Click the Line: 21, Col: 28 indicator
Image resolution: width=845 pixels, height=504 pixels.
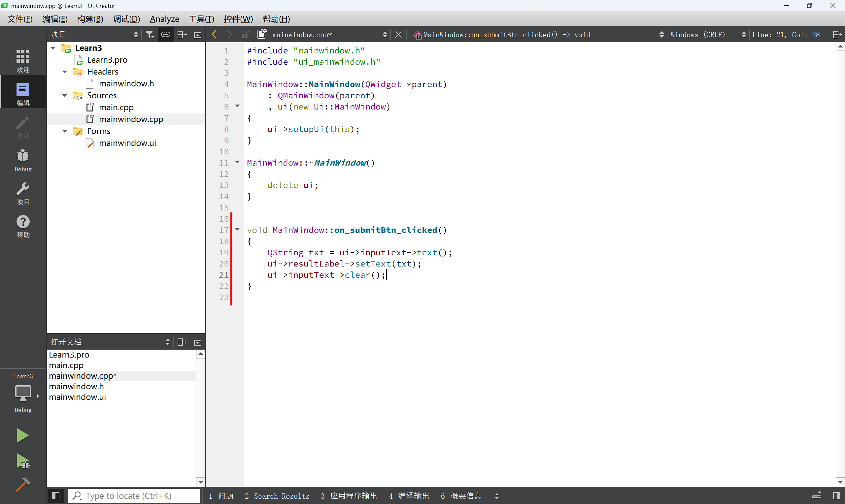tap(786, 35)
